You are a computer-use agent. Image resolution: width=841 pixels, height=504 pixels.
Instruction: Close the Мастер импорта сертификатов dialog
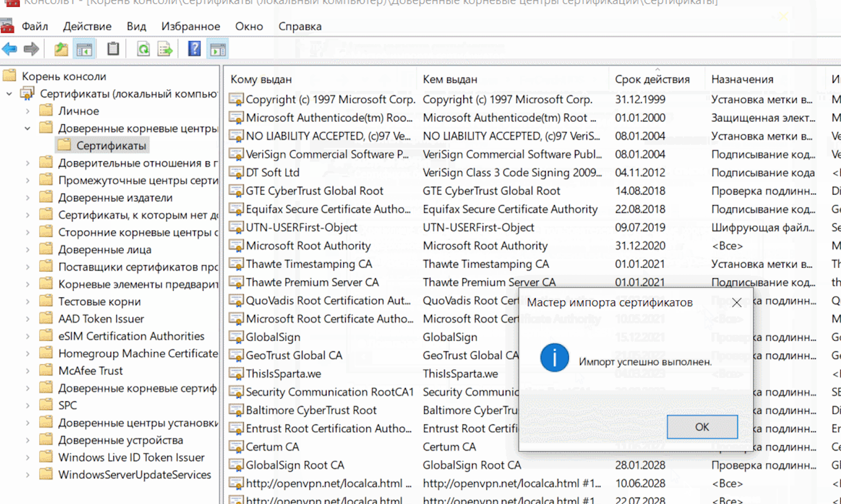[x=737, y=303]
